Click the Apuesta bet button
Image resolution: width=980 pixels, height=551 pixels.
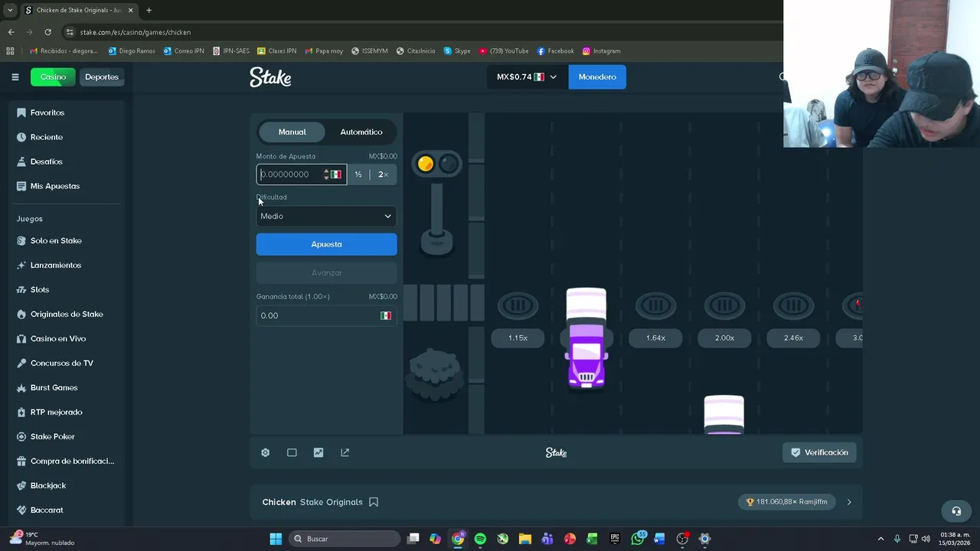click(326, 244)
